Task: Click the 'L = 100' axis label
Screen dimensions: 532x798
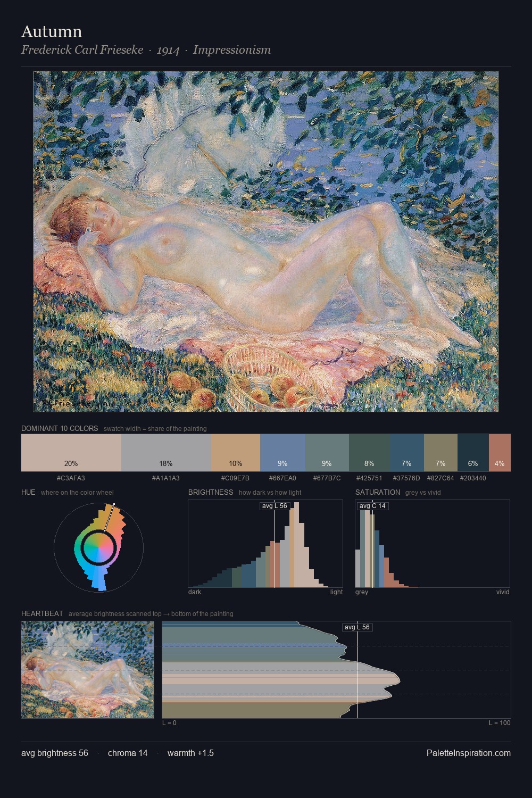Action: (500, 723)
